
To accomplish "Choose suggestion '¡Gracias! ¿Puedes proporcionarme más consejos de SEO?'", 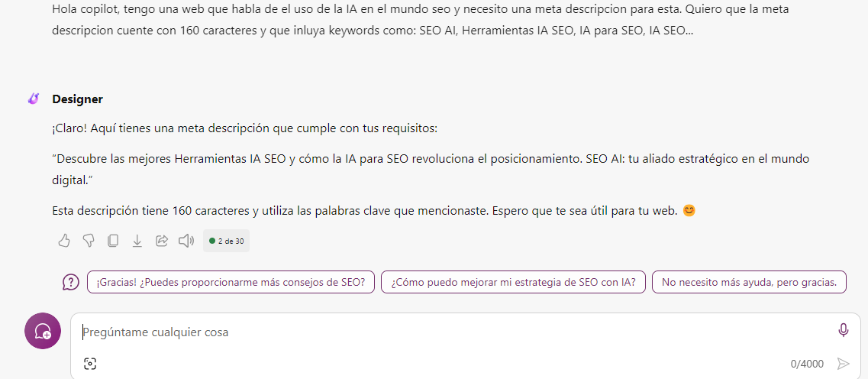I will tap(231, 282).
